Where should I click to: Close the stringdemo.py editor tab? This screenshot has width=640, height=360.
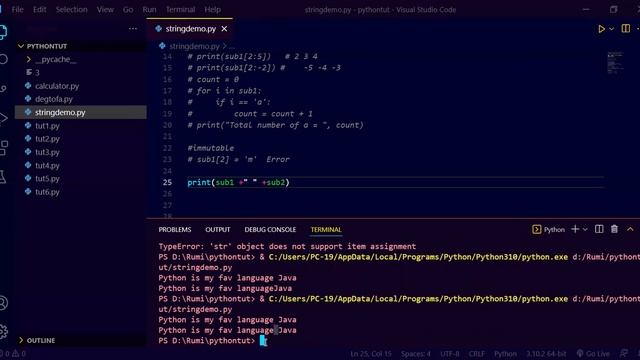(x=224, y=29)
